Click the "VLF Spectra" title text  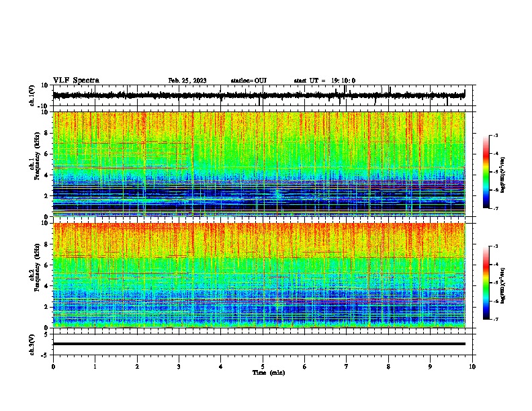[x=76, y=81]
